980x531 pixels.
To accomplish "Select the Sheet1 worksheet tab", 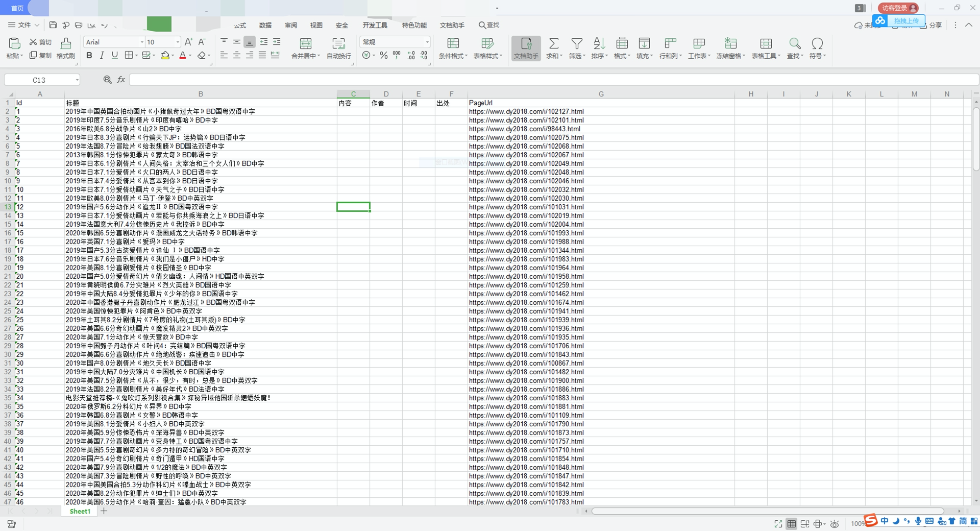I will coord(80,511).
